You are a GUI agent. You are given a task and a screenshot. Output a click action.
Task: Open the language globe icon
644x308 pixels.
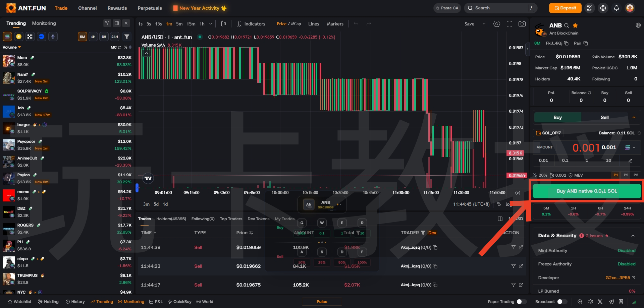(x=603, y=8)
